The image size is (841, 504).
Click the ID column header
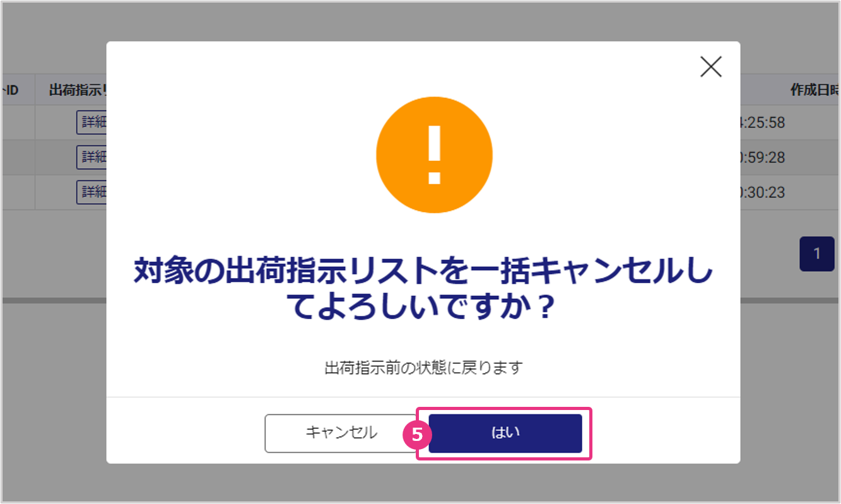10,91
